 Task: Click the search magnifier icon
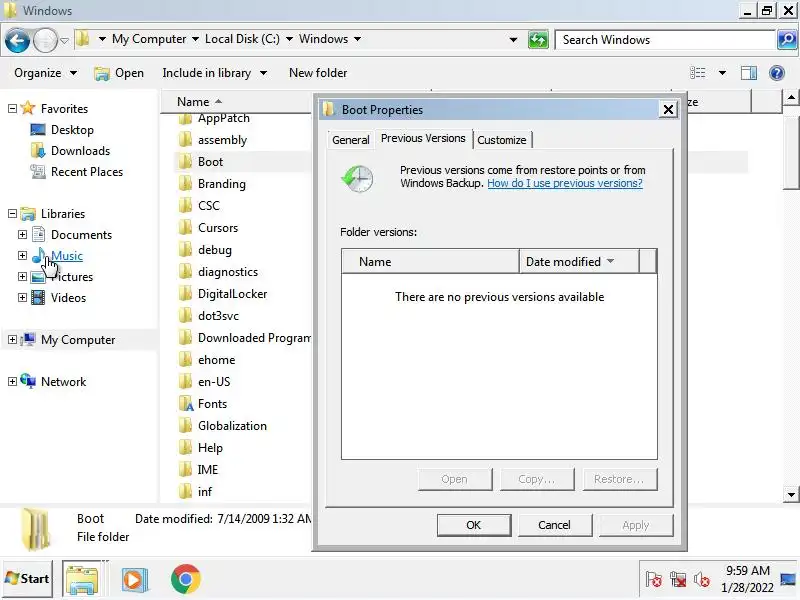787,40
